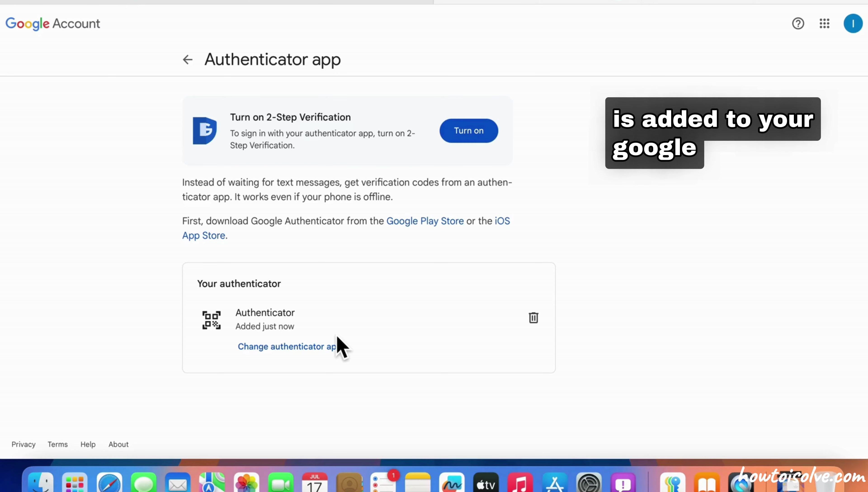This screenshot has width=868, height=492.
Task: Open Finder in the Dock
Action: coord(40,483)
